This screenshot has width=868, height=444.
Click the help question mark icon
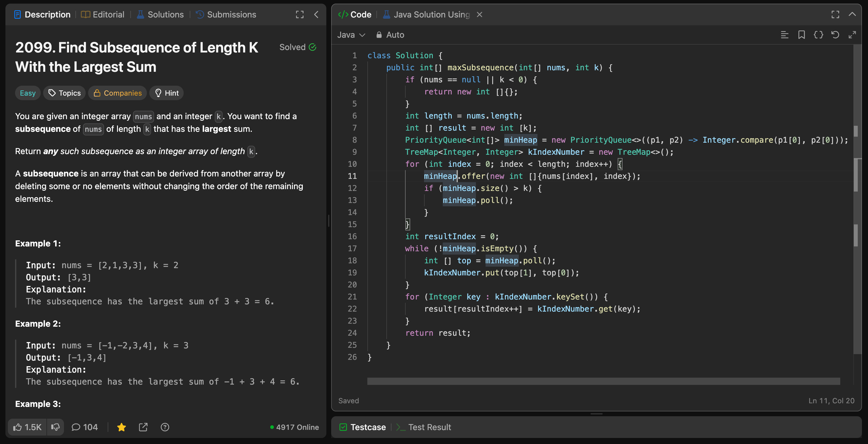pos(165,427)
